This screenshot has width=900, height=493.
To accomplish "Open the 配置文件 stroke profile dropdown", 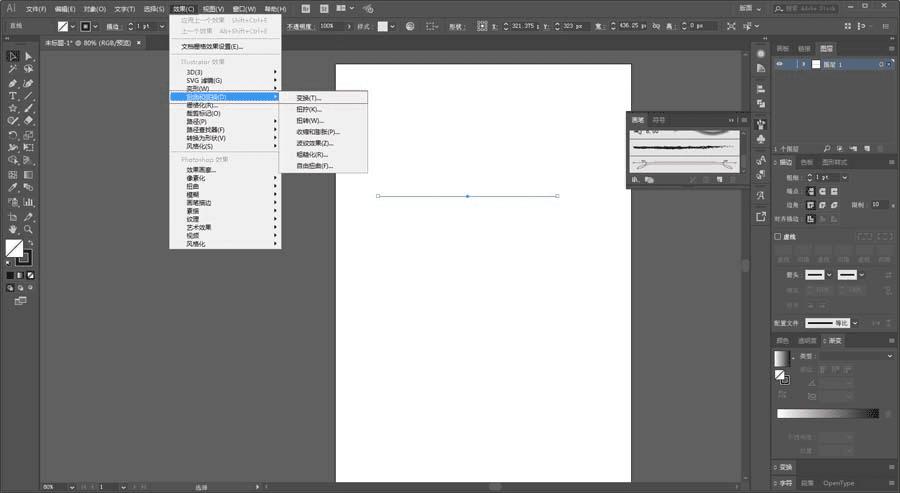I will pyautogui.click(x=832, y=323).
